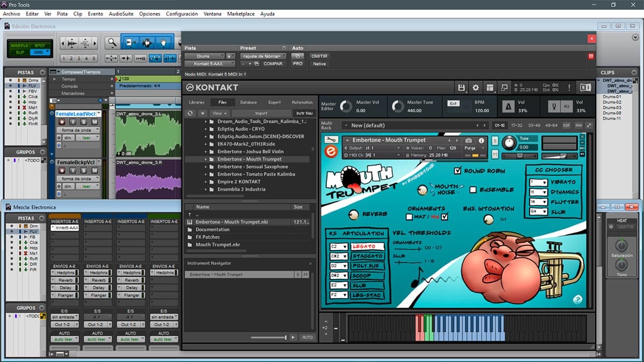Open the instrument wrench edit icon
Viewport: 644px width, 362px height.
pyautogui.click(x=331, y=140)
